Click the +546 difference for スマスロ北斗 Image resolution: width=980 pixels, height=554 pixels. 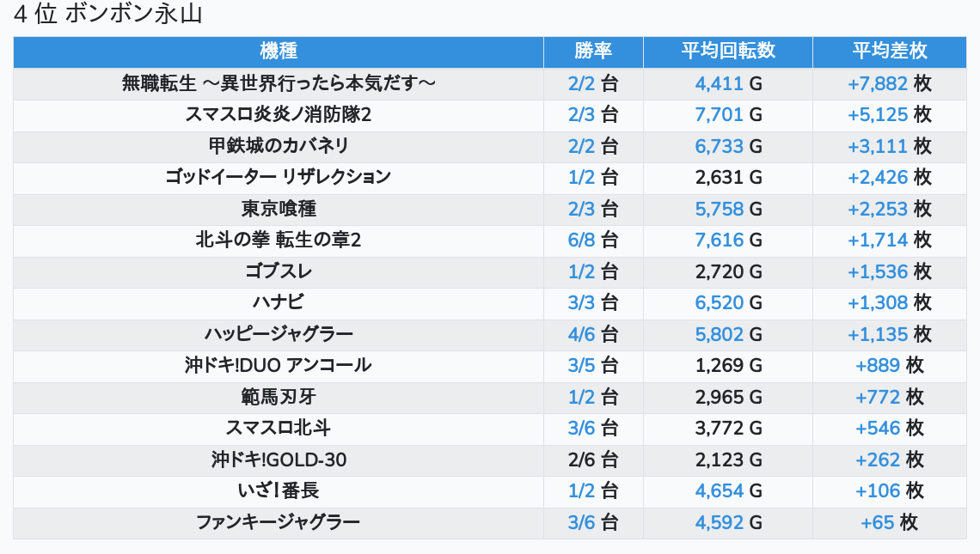pyautogui.click(x=878, y=428)
